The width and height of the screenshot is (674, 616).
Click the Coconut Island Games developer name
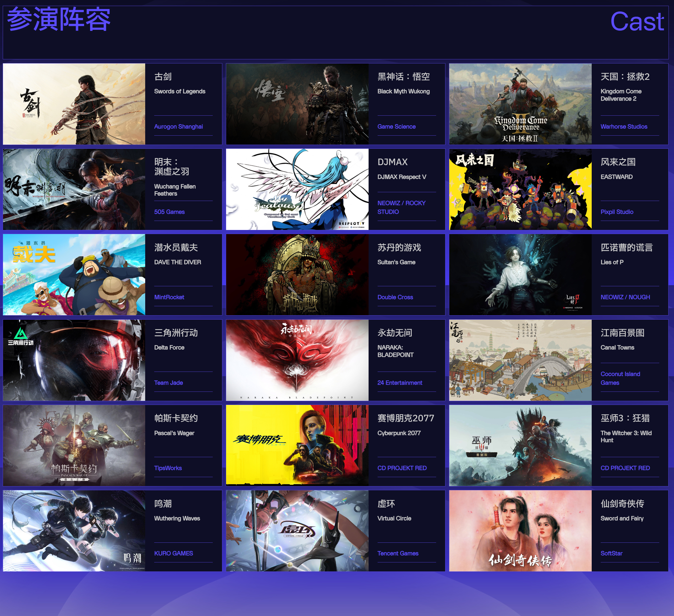coord(620,378)
